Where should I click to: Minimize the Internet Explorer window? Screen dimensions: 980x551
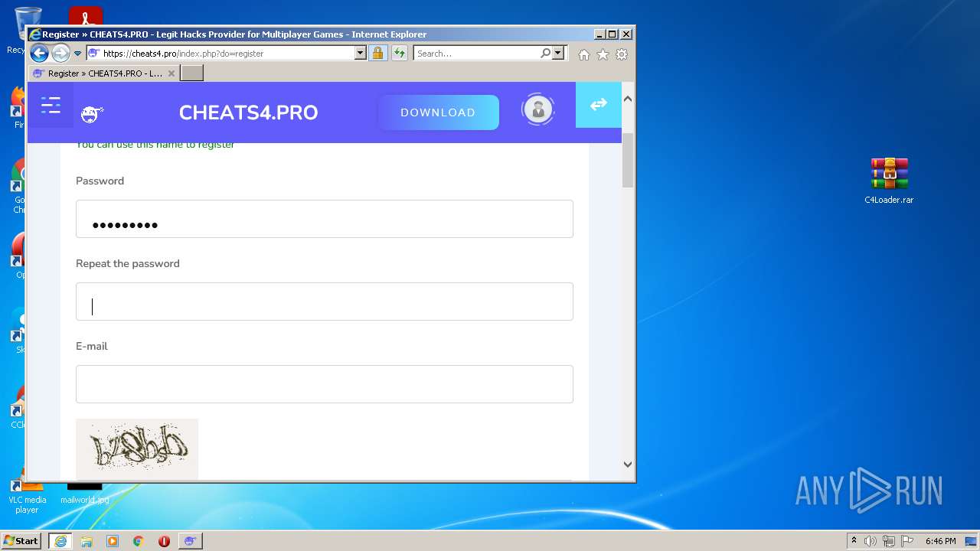coord(599,34)
